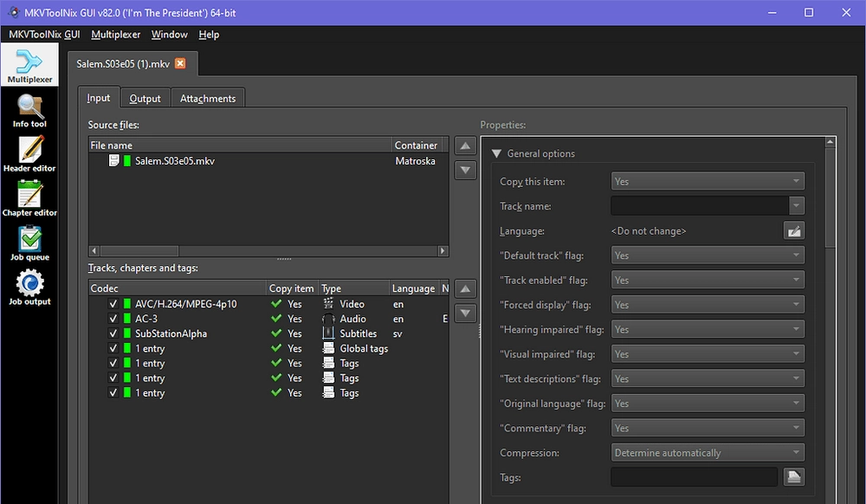Click green check of AC-3 copy item
The width and height of the screenshot is (866, 504).
277,319
